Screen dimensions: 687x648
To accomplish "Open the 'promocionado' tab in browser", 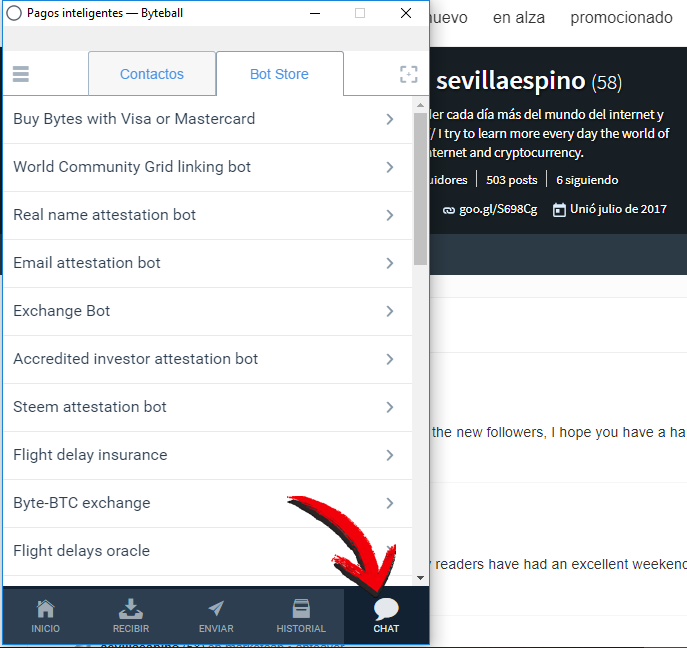I will point(621,18).
